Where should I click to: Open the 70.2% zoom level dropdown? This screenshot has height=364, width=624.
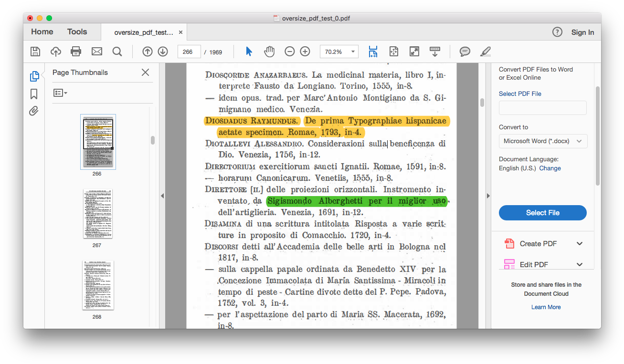coord(339,52)
